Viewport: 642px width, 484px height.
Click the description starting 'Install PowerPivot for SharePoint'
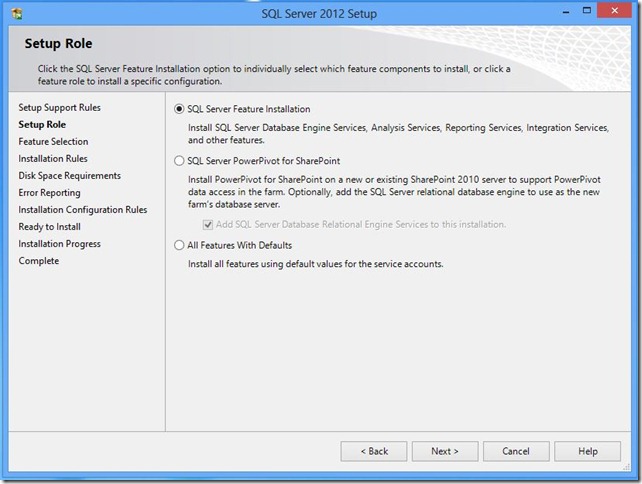coord(394,192)
